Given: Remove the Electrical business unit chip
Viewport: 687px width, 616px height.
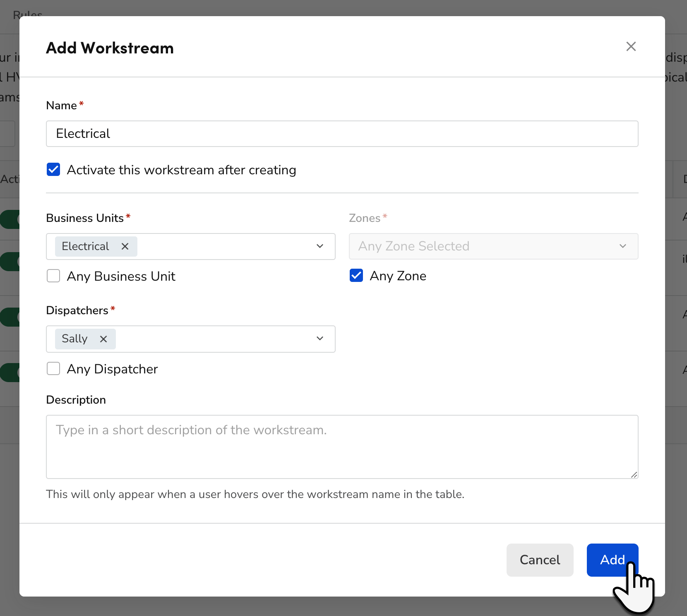Looking at the screenshot, I should tap(125, 246).
